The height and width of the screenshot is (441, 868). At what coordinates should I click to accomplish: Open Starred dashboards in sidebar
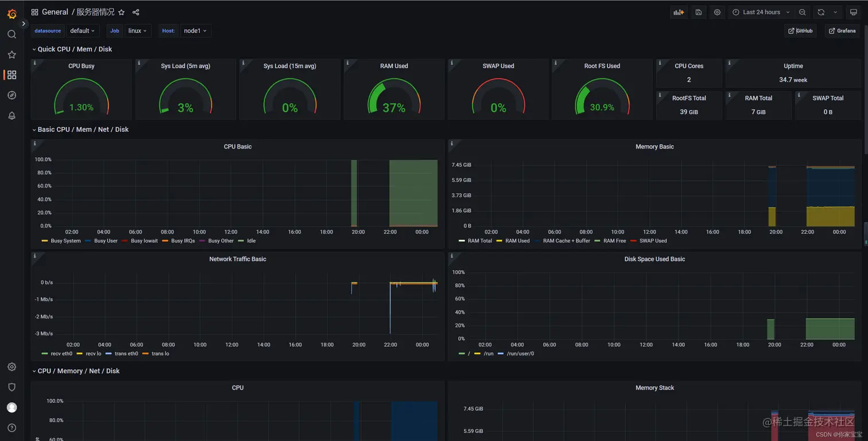coord(11,54)
